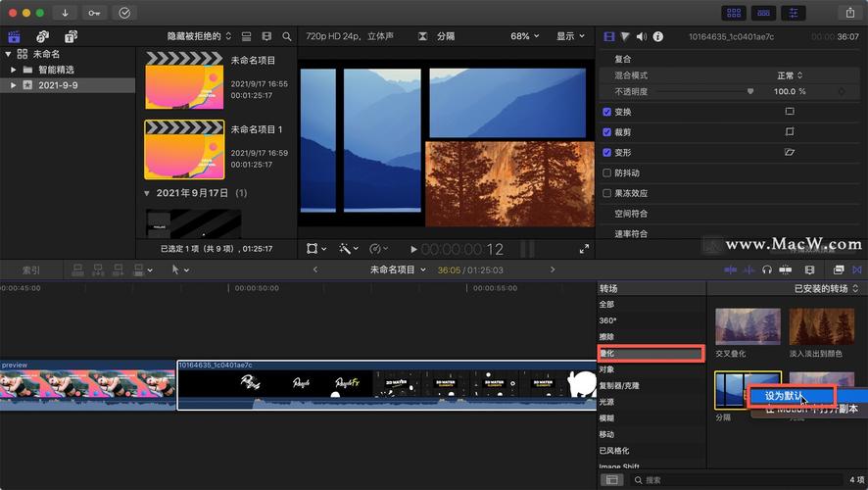Toggle the inspector sliders icon in title bar
Image resolution: width=868 pixels, height=490 pixels.
point(794,13)
